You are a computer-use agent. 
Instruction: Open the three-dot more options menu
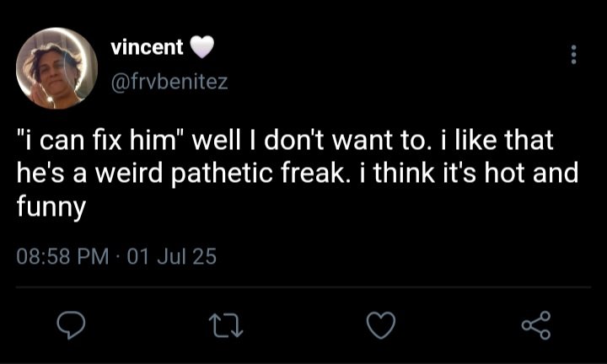point(574,55)
